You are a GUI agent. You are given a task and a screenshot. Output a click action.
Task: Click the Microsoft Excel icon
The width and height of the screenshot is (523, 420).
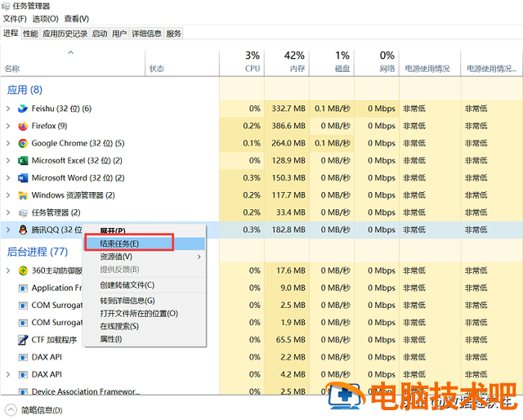click(x=23, y=161)
